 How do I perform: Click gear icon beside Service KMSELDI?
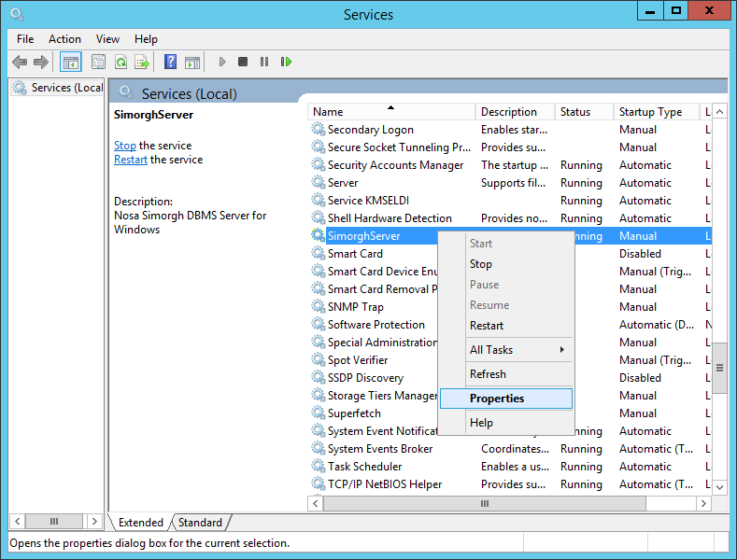(x=319, y=200)
